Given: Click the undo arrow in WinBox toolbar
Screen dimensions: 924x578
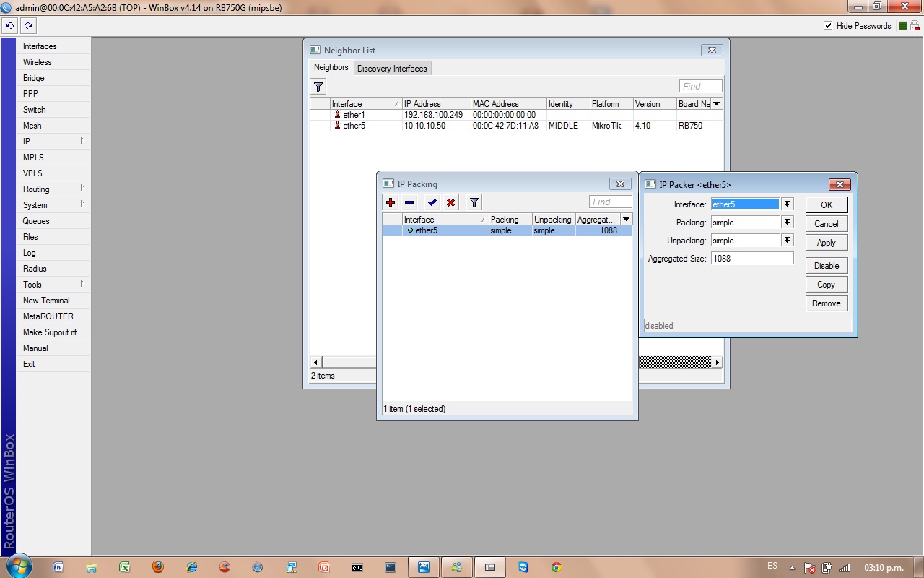Looking at the screenshot, I should (x=9, y=25).
